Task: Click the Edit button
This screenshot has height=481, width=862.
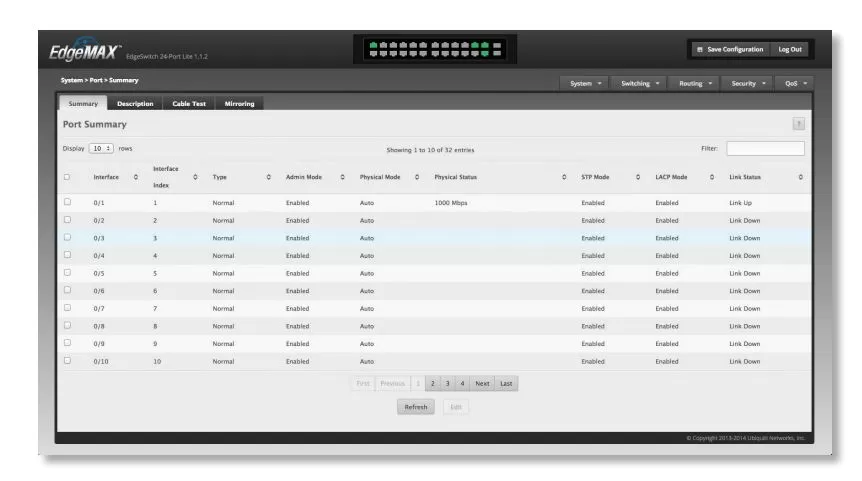Action: (x=456, y=407)
